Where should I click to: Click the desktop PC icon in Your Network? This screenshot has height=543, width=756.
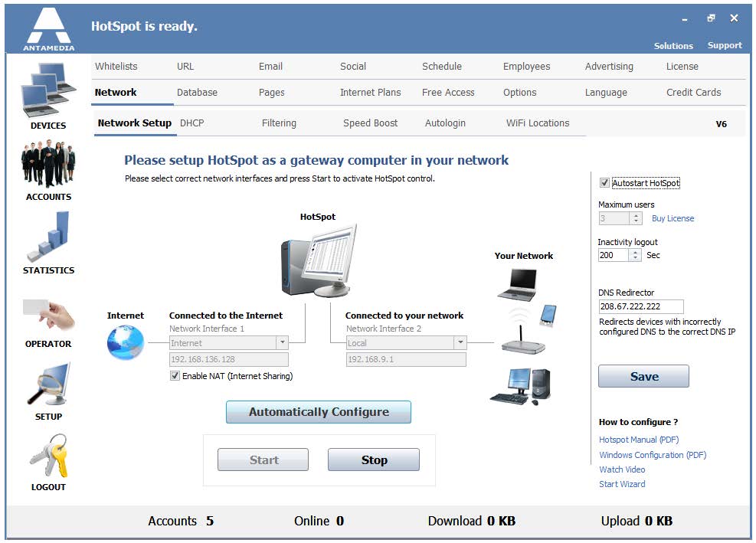521,386
